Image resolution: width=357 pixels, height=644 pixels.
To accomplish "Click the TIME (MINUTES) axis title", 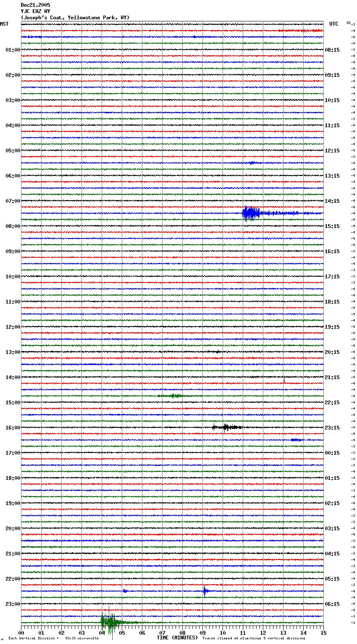I will [177, 638].
